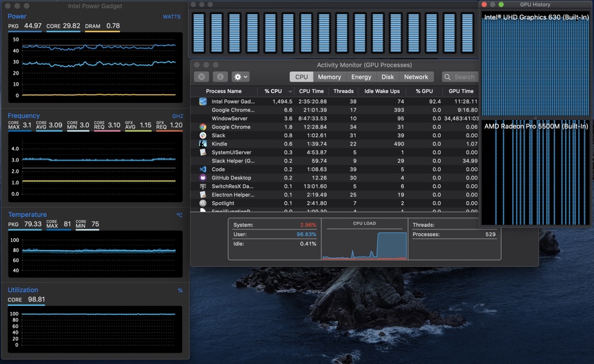
Task: Click the Kindle process icon
Action: (x=203, y=144)
